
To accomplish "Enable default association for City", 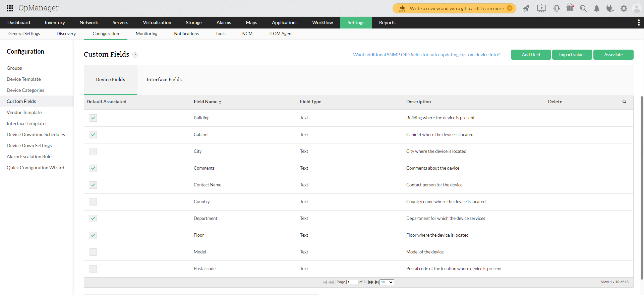I will click(x=93, y=152).
